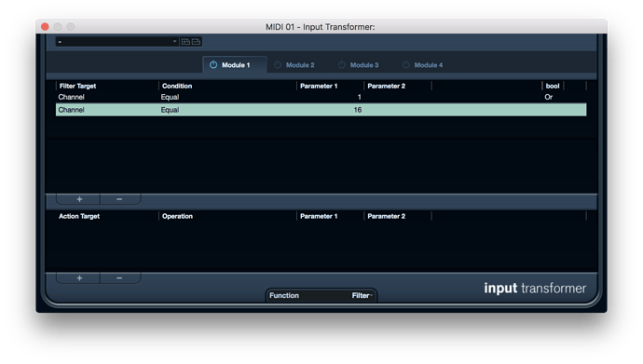The image size is (643, 364).
Task: Switch to the Module 1 tab label
Action: (236, 65)
